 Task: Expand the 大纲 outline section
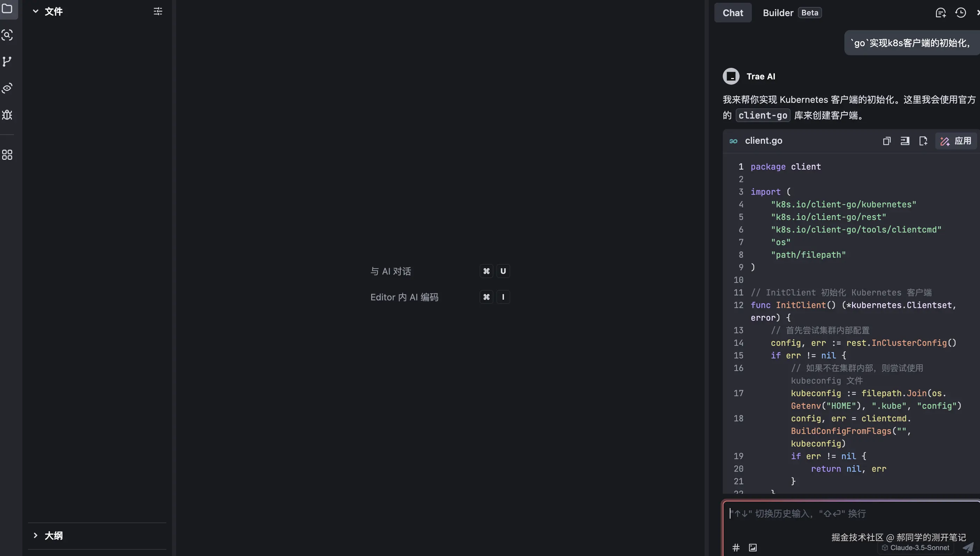pyautogui.click(x=36, y=535)
